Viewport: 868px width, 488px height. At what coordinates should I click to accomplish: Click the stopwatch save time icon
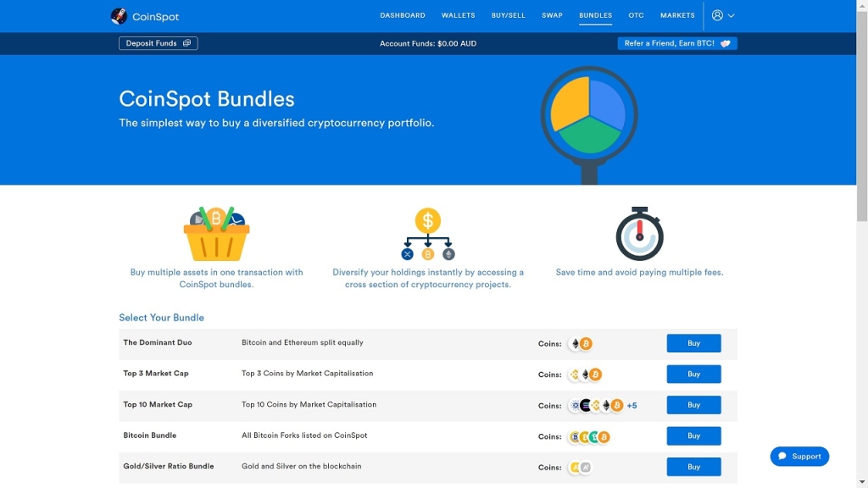pos(639,234)
